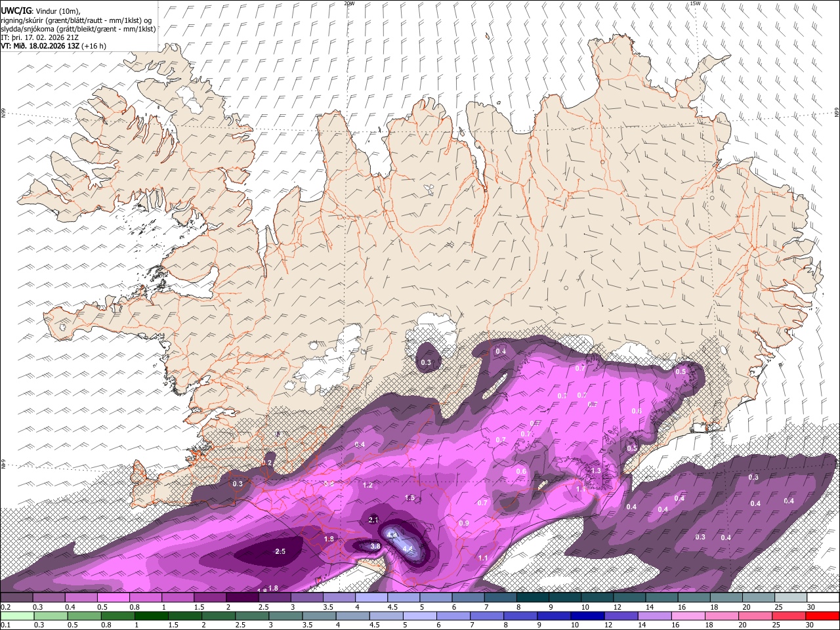
Task: Click the 15W longitude label
Action: pyautogui.click(x=694, y=3)
